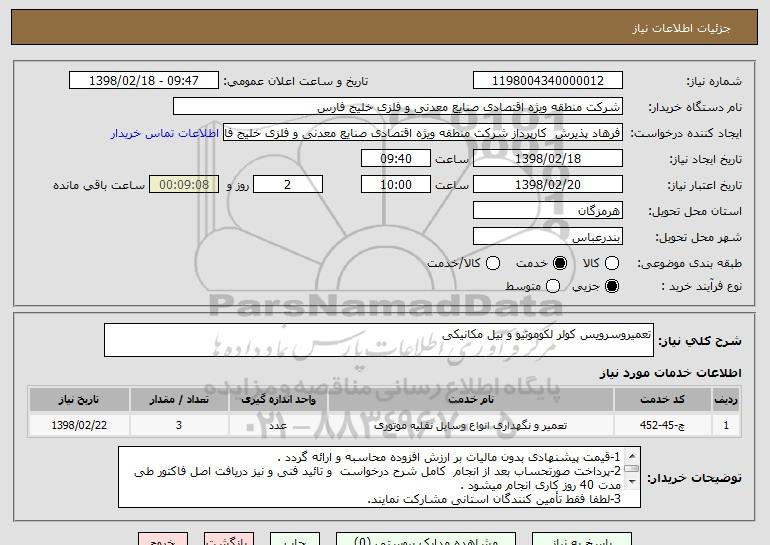This screenshot has width=770, height=545.
Task: Click the validity time field 10:00
Action: click(x=396, y=185)
